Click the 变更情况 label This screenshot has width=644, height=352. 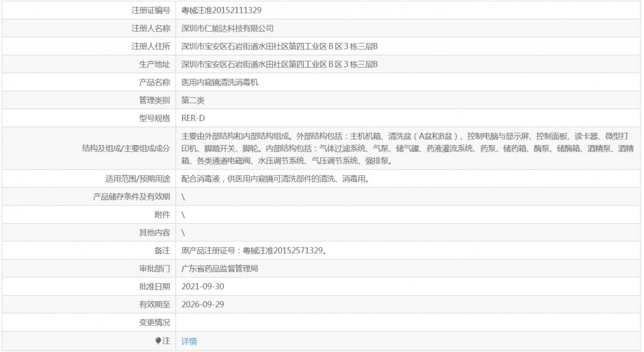point(155,322)
